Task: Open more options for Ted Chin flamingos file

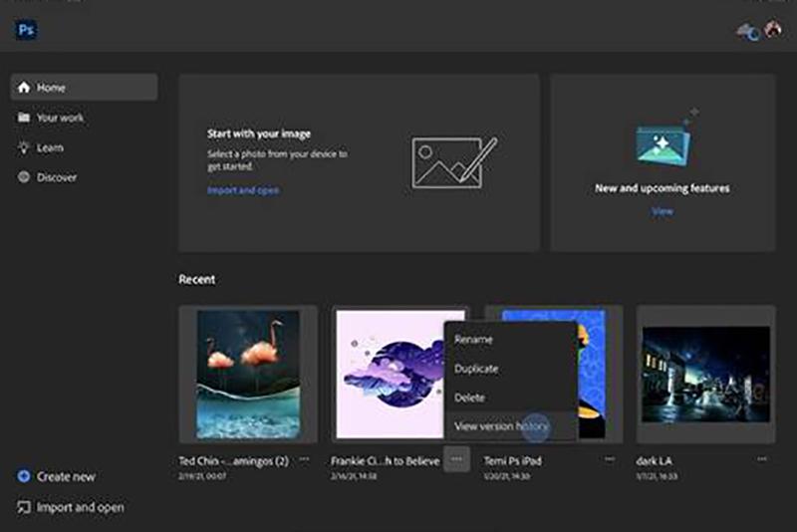Action: coord(304,459)
